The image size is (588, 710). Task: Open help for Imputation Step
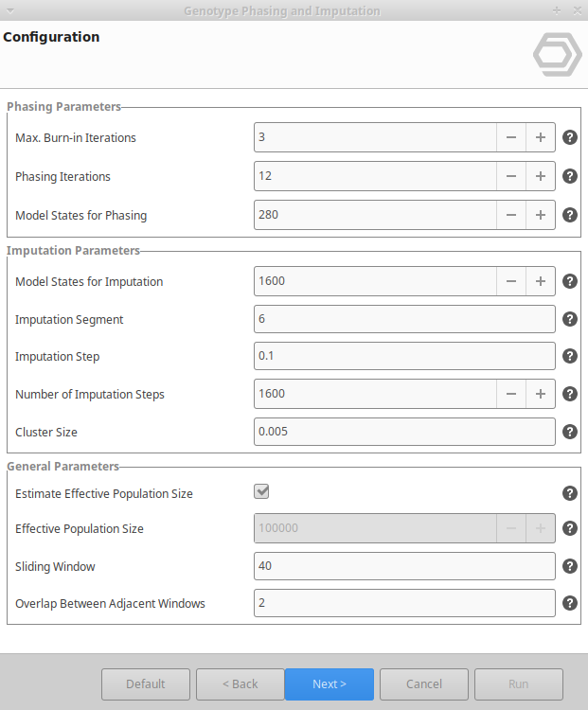click(x=570, y=356)
